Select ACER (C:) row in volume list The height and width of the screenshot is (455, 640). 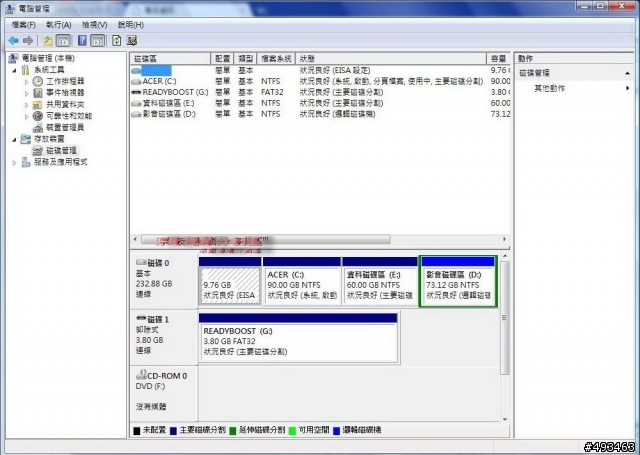point(320,81)
